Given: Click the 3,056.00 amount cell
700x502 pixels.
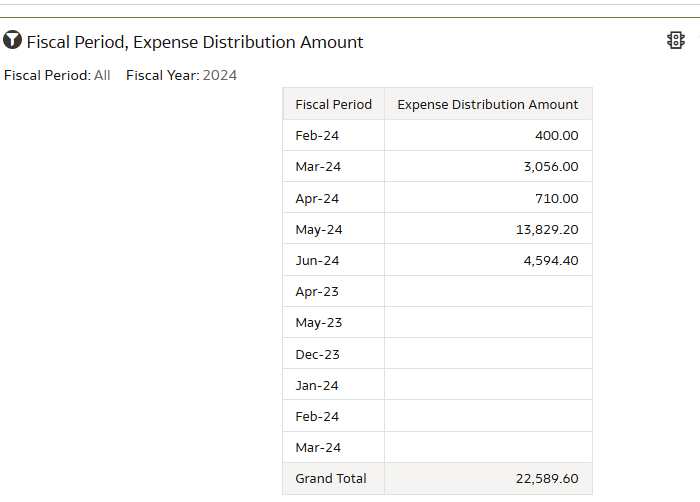Looking at the screenshot, I should click(x=488, y=166).
